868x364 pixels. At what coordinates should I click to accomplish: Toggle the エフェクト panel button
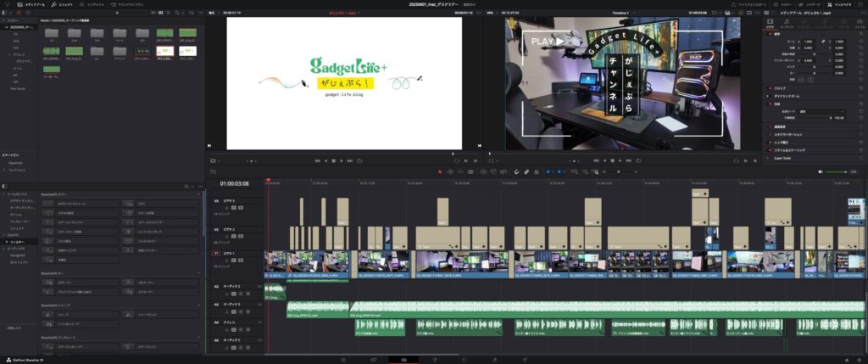click(63, 4)
